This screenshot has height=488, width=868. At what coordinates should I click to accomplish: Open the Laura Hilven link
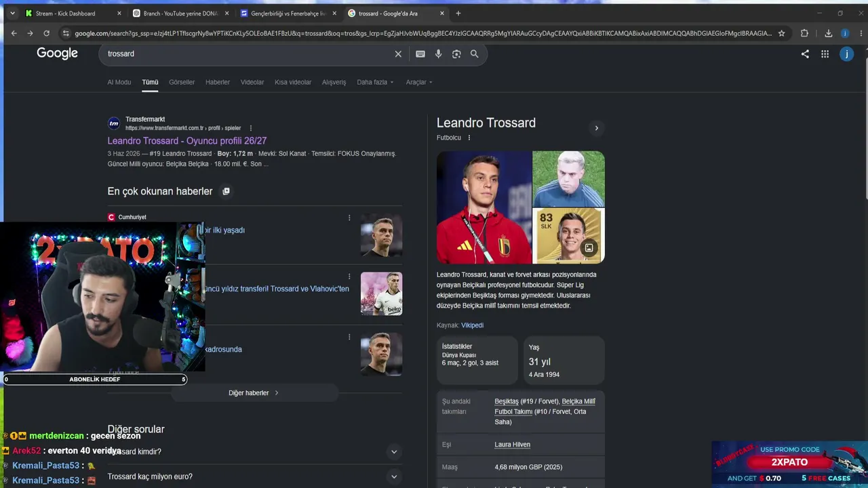513,445
